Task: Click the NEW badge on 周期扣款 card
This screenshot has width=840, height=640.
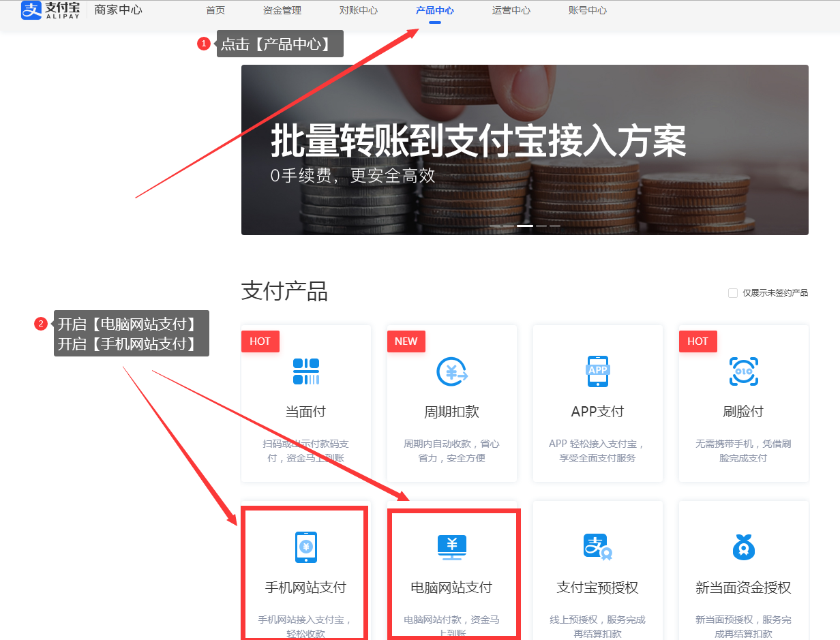Action: 406,341
